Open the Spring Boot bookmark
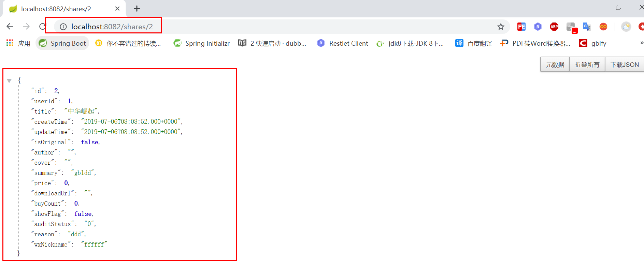The width and height of the screenshot is (644, 267). pos(62,43)
